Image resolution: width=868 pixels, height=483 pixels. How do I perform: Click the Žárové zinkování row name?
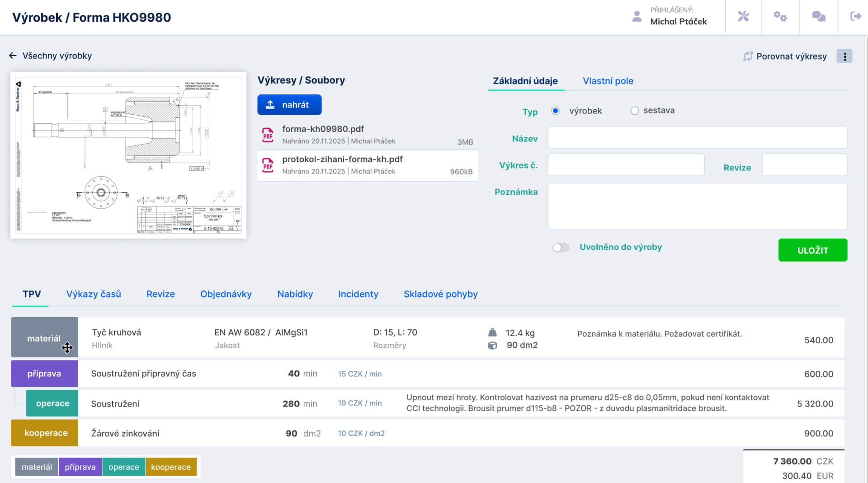(125, 433)
